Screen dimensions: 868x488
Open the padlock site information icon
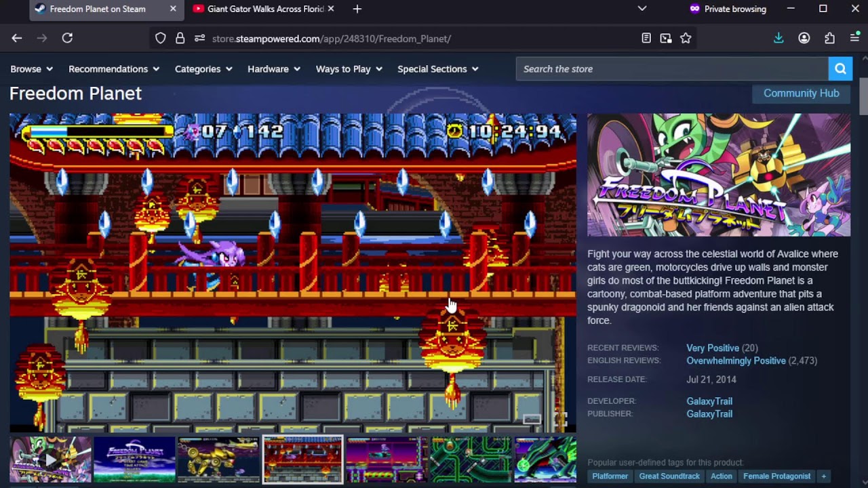coord(180,39)
